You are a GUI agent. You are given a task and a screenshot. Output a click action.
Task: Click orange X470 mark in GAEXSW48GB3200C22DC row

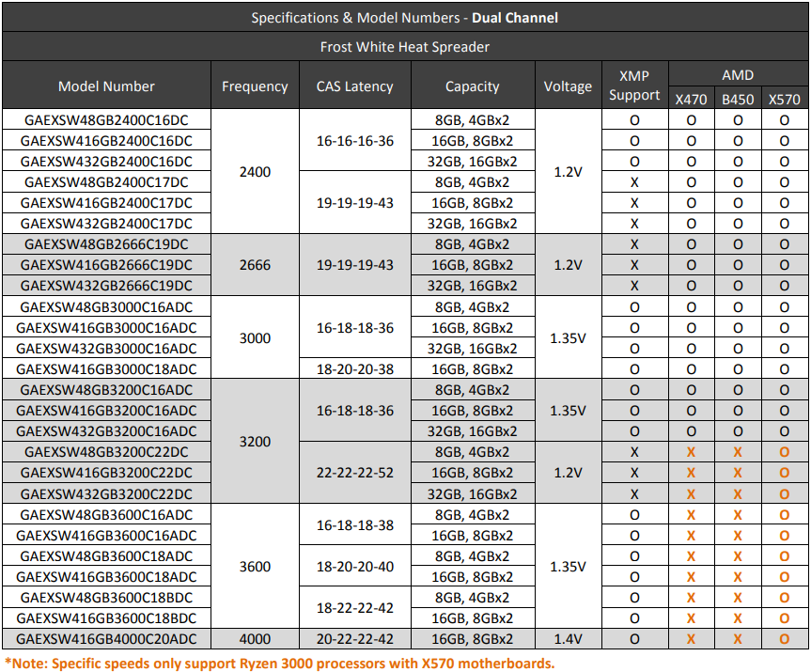(x=691, y=452)
